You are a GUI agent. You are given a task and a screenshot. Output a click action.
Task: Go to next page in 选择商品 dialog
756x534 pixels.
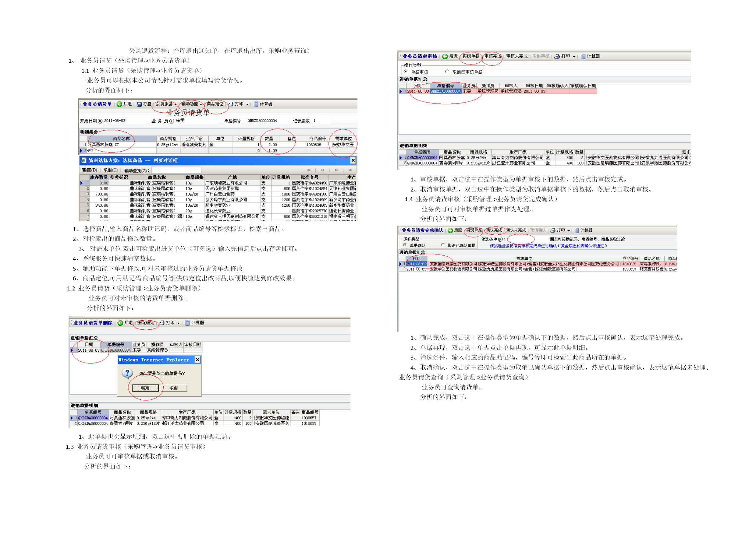pyautogui.click(x=336, y=170)
